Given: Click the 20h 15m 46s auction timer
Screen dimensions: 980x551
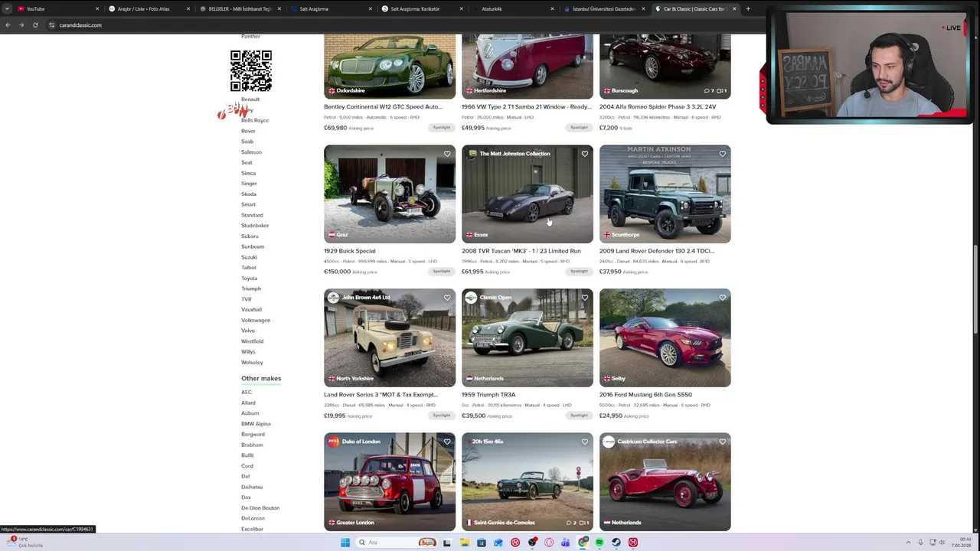Looking at the screenshot, I should (488, 442).
